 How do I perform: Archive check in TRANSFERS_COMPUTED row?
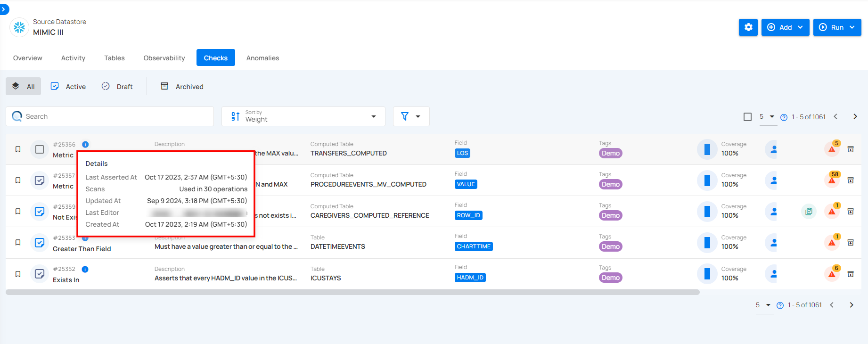point(851,149)
